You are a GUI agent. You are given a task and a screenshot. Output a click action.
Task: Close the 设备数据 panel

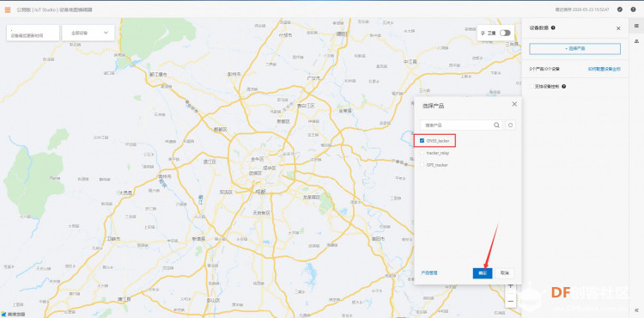pyautogui.click(x=618, y=28)
